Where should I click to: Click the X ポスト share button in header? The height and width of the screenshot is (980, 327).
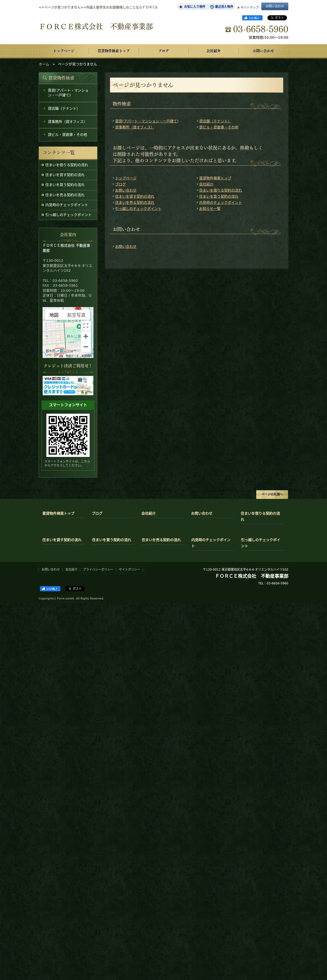coord(277,18)
